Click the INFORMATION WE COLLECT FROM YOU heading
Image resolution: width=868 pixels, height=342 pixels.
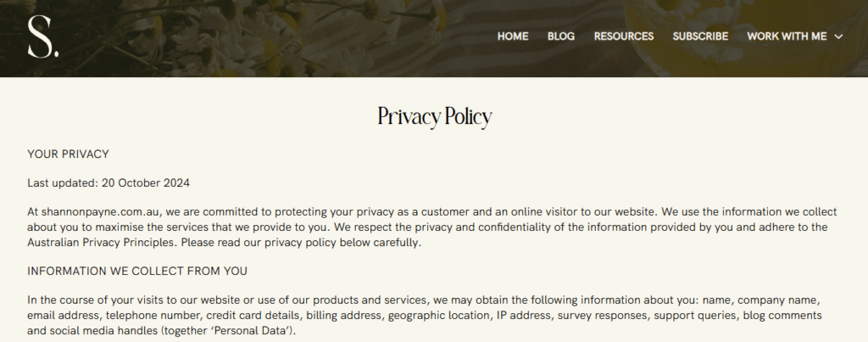tap(136, 271)
